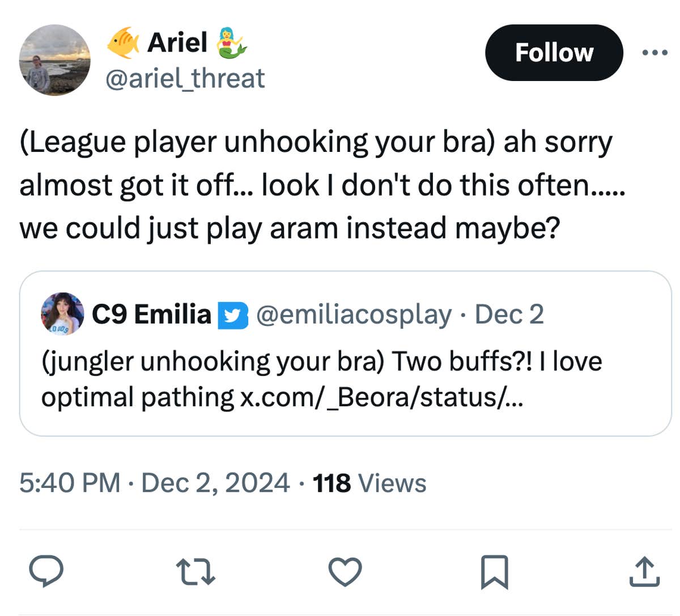Open the share tweet icon
This screenshot has width=680, height=616.
tap(644, 571)
